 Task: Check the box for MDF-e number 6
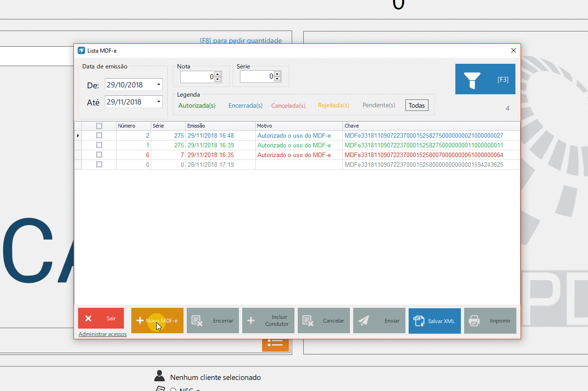pos(99,155)
